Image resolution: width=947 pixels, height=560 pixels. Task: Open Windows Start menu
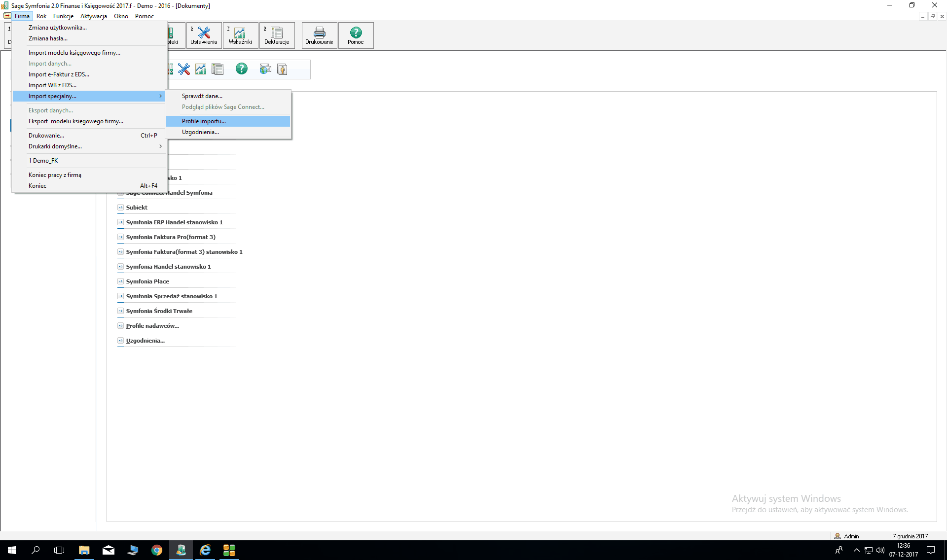12,550
